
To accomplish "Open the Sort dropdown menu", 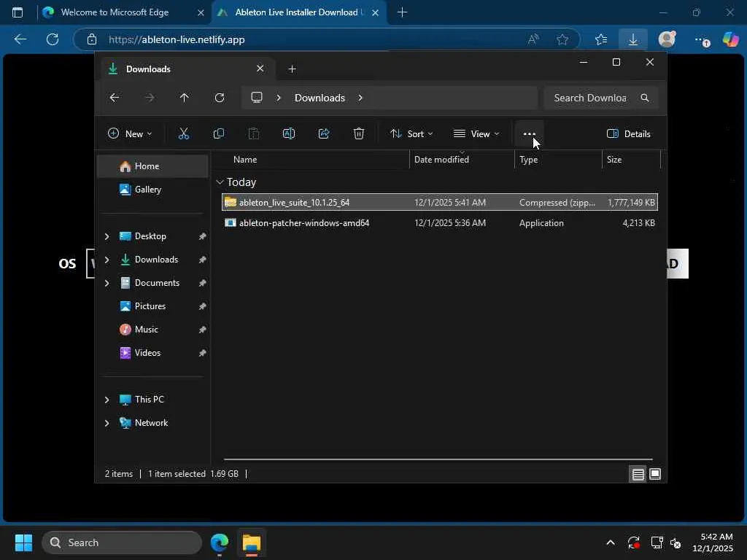I will pos(411,134).
